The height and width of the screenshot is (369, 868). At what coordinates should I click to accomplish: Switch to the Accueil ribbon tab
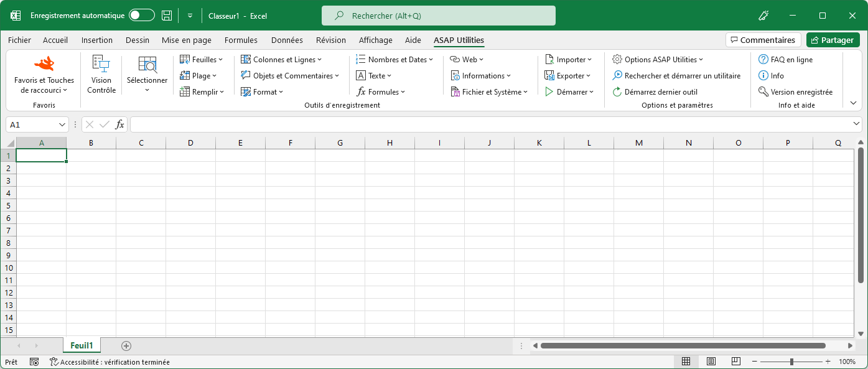(x=55, y=40)
